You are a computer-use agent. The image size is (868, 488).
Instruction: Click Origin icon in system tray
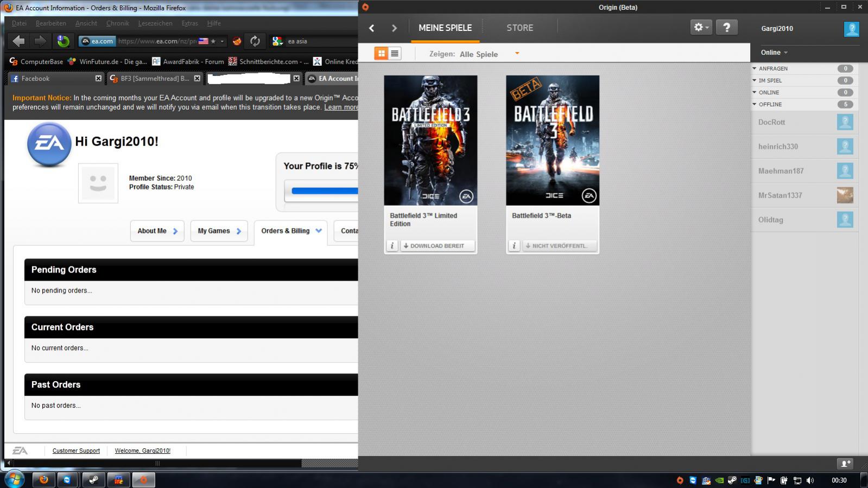click(x=680, y=480)
